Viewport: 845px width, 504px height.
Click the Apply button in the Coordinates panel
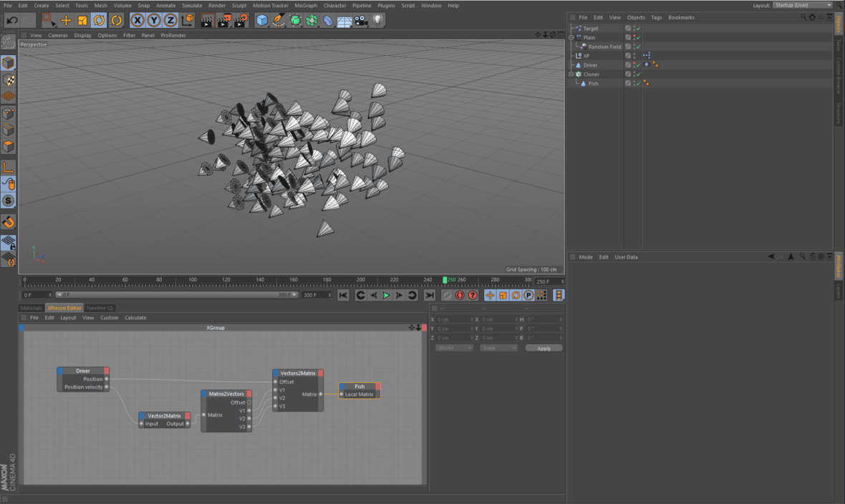pyautogui.click(x=544, y=348)
